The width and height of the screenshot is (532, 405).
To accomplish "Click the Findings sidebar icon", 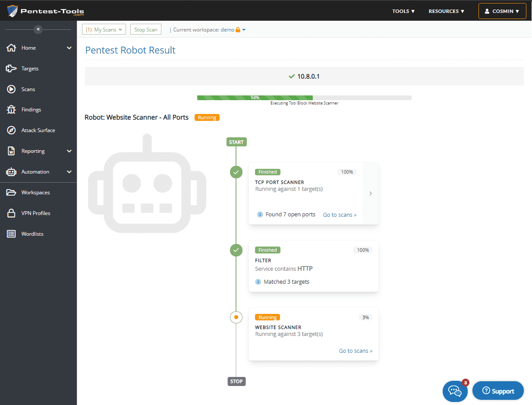I will [12, 109].
